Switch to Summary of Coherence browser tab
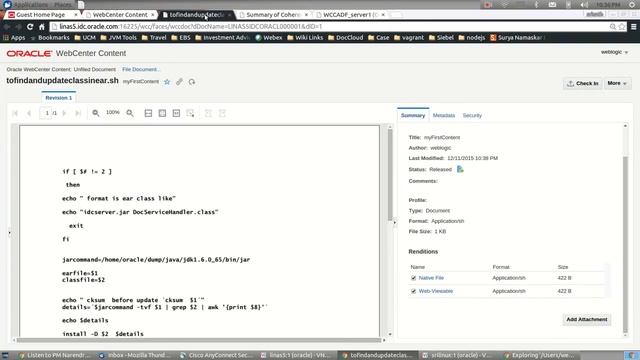This screenshot has width=640, height=360. coord(273,15)
